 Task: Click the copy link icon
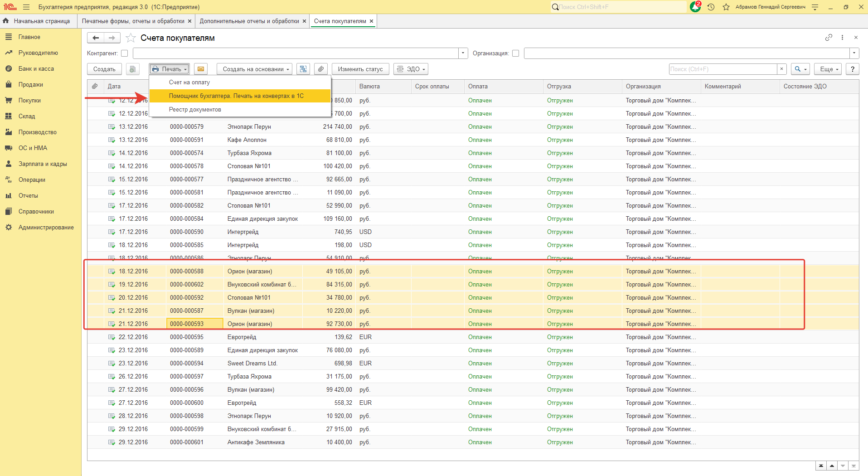click(x=829, y=38)
